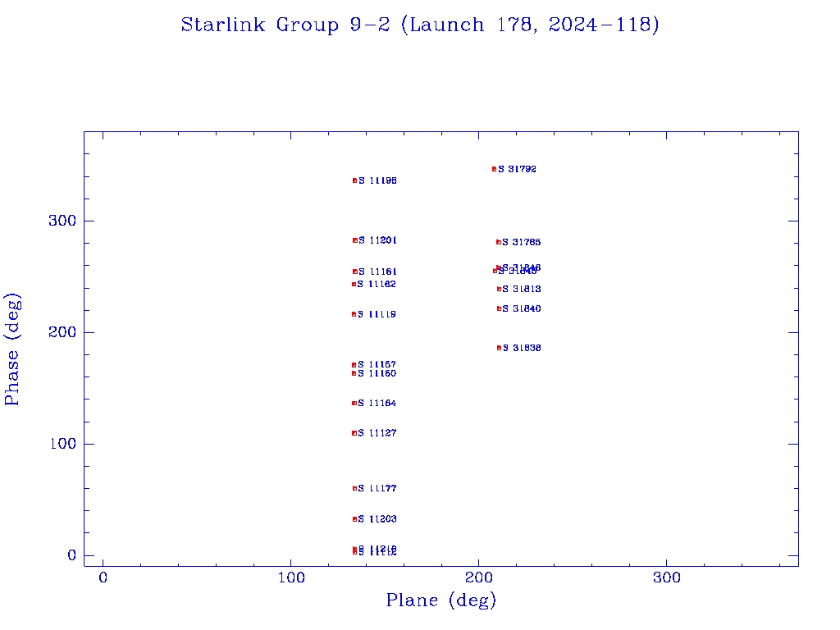
Task: Select the S 11198 satellite label
Action: 377,180
